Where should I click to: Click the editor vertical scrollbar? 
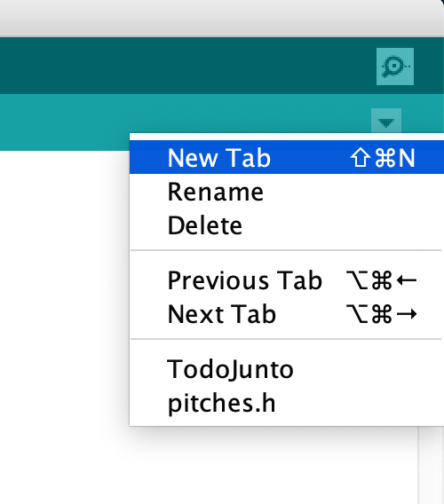tap(432, 465)
